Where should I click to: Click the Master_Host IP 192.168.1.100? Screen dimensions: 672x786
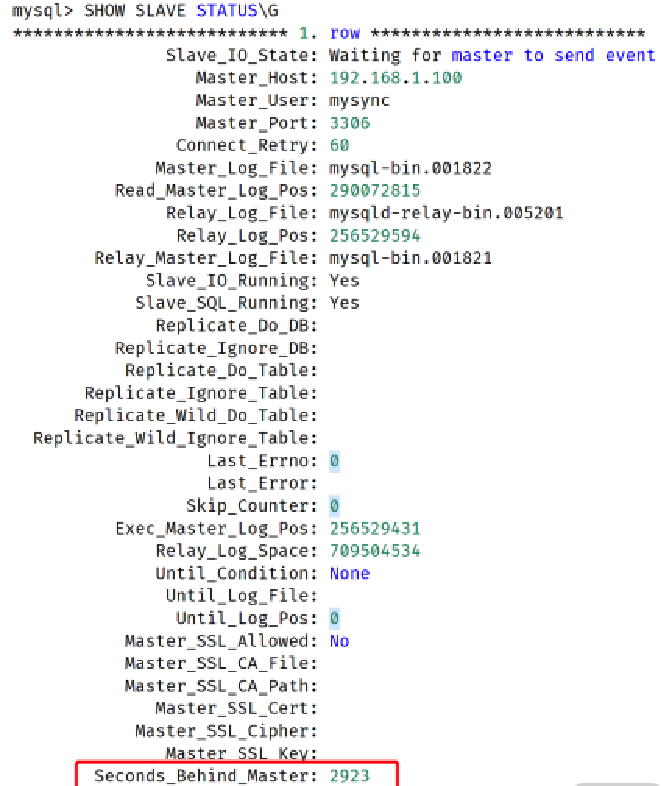click(395, 78)
